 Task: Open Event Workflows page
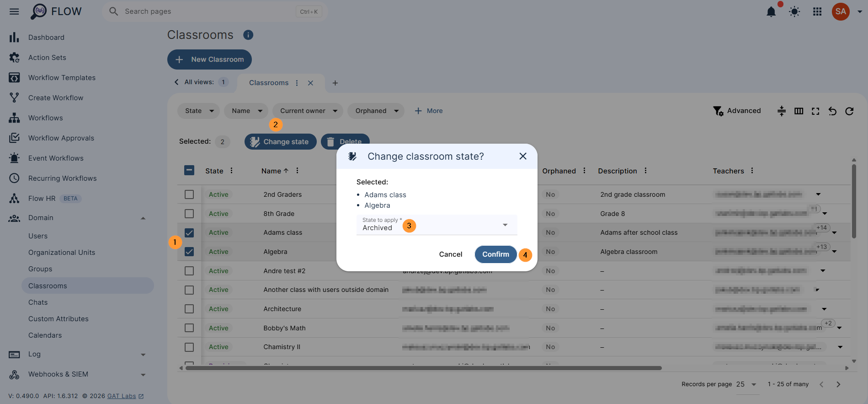pos(56,158)
